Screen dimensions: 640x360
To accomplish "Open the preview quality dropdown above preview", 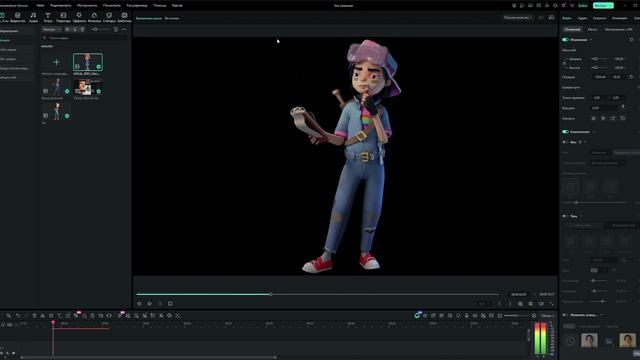I will click(x=518, y=18).
